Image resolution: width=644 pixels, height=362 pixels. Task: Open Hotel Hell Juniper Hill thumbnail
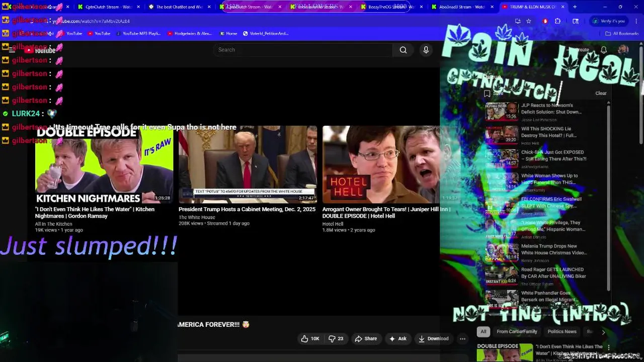click(391, 164)
